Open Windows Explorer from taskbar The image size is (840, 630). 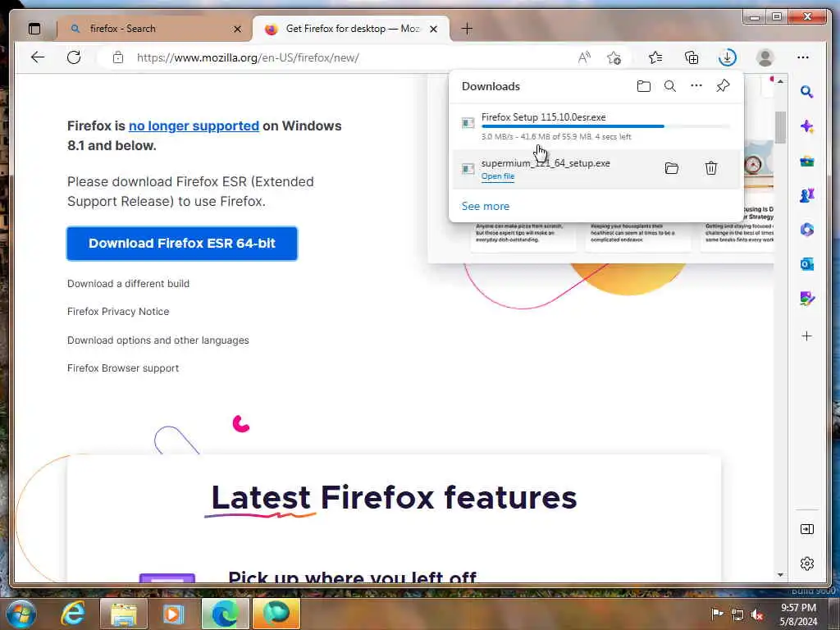pyautogui.click(x=123, y=614)
